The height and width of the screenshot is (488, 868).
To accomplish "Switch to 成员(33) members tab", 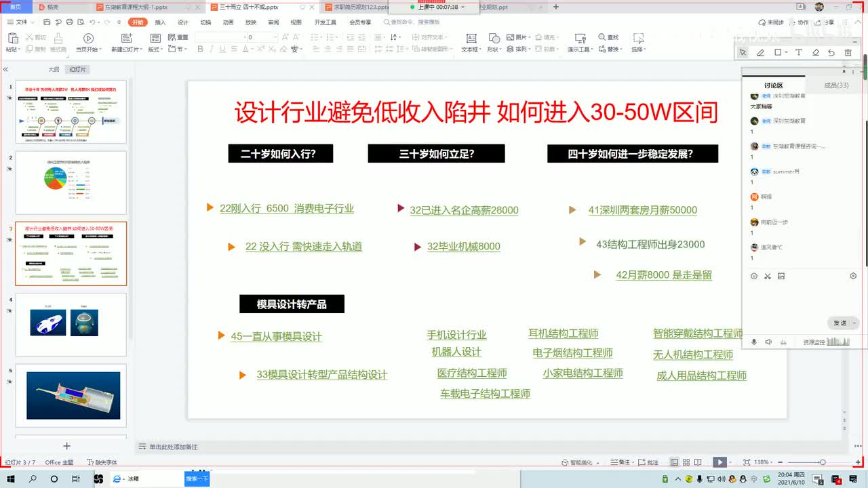I will coord(836,85).
